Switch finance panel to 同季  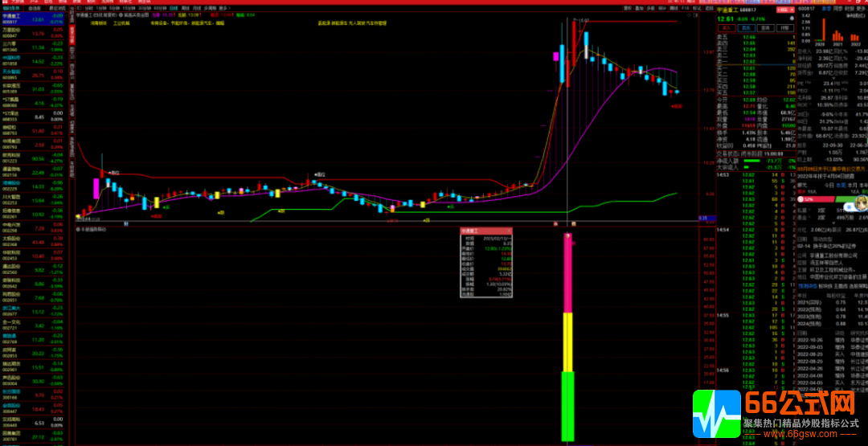pos(838,8)
